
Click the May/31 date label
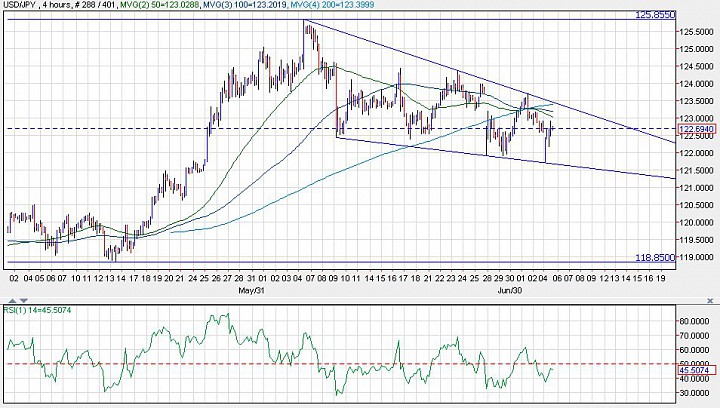point(252,290)
